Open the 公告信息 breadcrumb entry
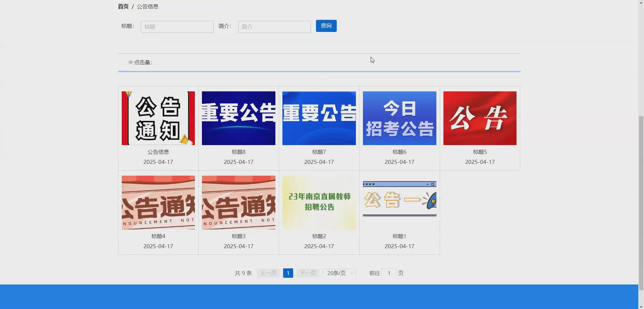Screen dimensions: 644x309 tap(148, 6)
